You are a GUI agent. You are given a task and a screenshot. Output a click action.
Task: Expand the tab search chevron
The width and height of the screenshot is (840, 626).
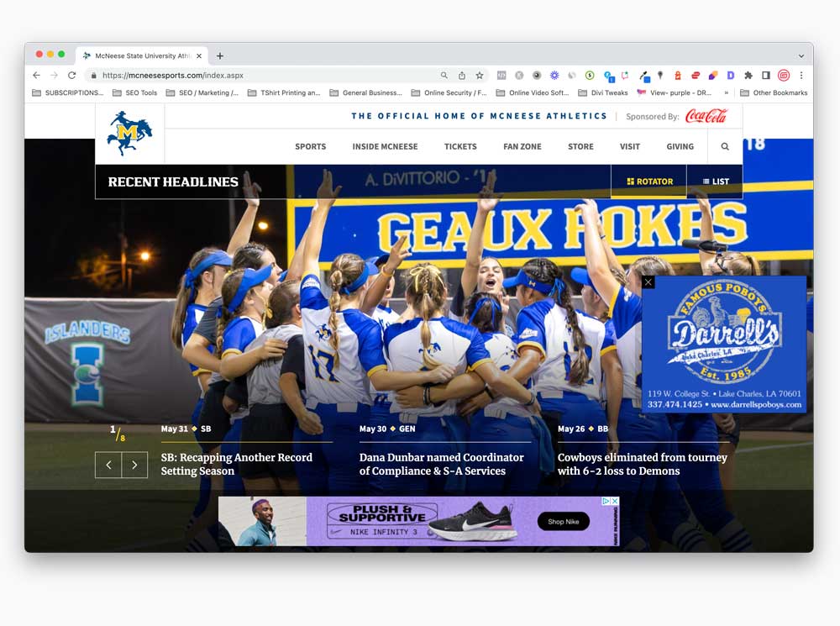[x=801, y=55]
